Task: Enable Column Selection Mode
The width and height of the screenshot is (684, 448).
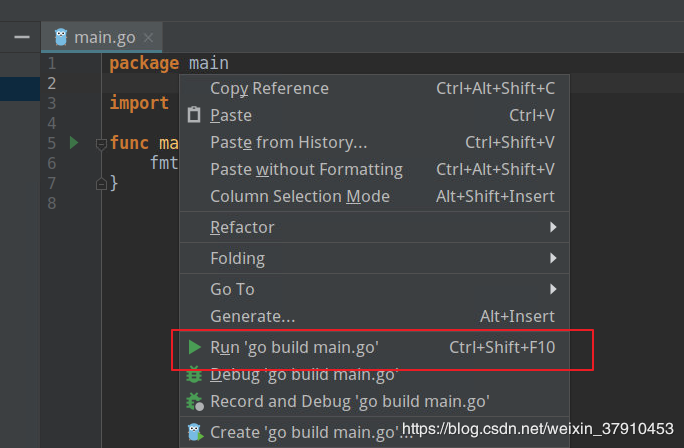Action: (374, 197)
